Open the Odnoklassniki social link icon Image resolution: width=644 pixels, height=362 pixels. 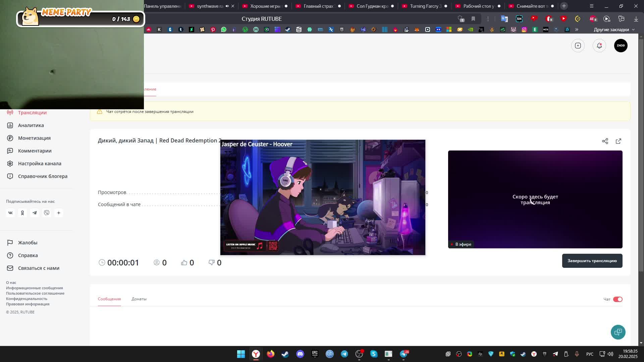pos(22,213)
